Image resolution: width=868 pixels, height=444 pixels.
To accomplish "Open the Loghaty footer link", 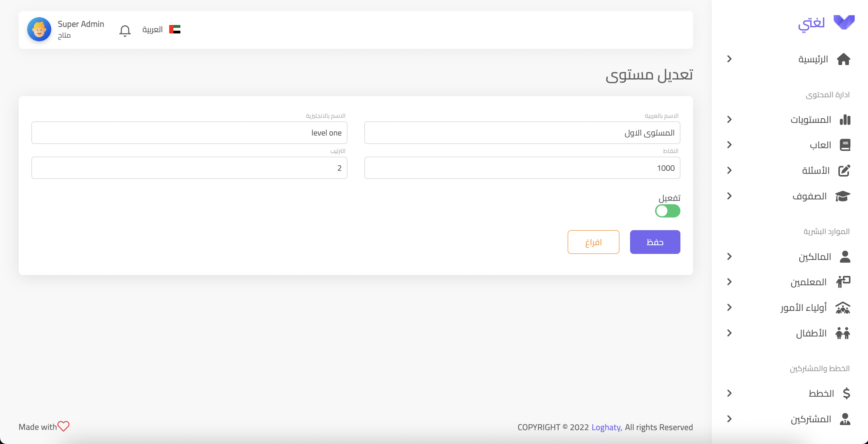I will click(x=607, y=427).
